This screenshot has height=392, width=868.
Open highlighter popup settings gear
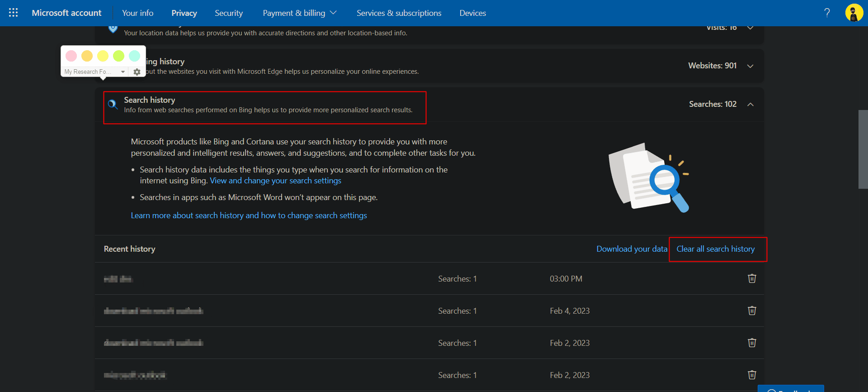click(137, 72)
